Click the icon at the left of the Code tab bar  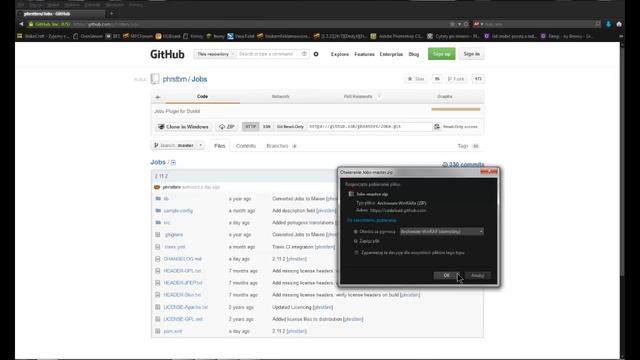158,97
